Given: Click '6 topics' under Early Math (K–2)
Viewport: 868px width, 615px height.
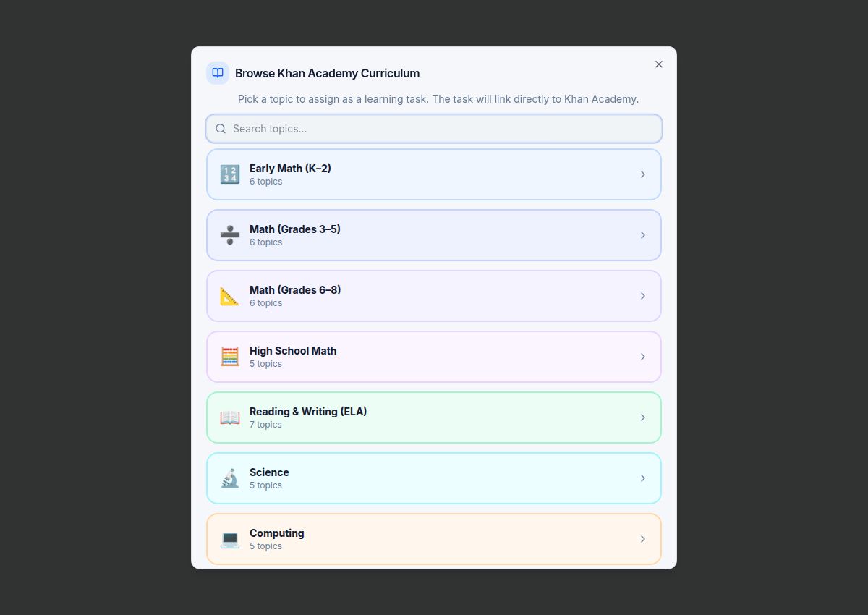Looking at the screenshot, I should pyautogui.click(x=265, y=182).
